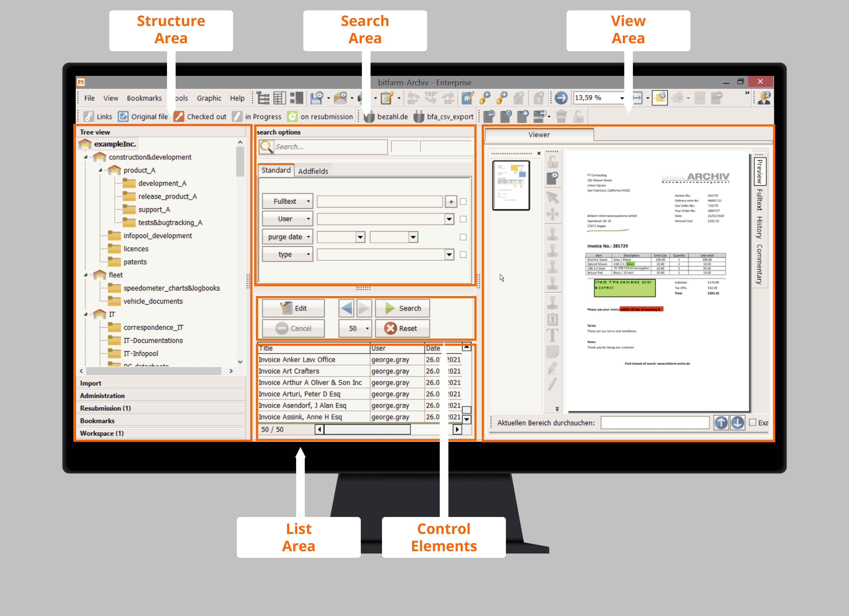The height and width of the screenshot is (616, 849).
Task: Click the Checked out status icon
Action: 179,116
